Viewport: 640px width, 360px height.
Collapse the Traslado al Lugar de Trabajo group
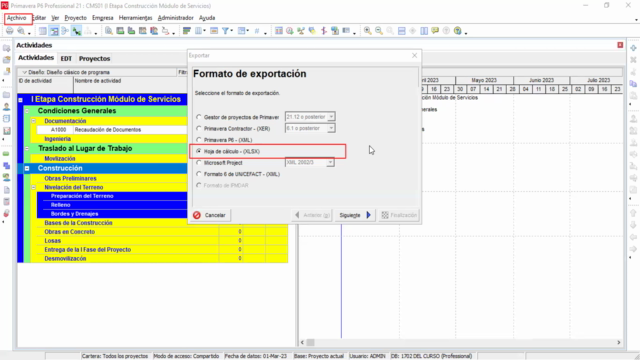coord(27,148)
